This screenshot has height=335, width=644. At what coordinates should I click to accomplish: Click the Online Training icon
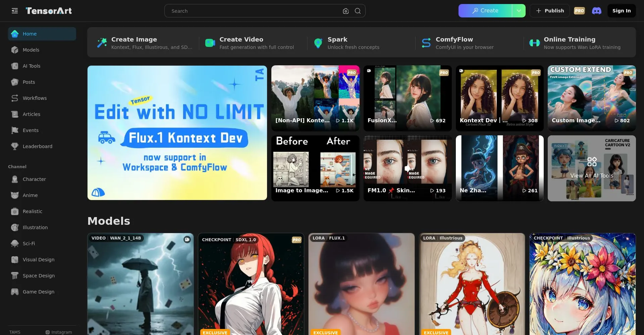[x=535, y=43]
